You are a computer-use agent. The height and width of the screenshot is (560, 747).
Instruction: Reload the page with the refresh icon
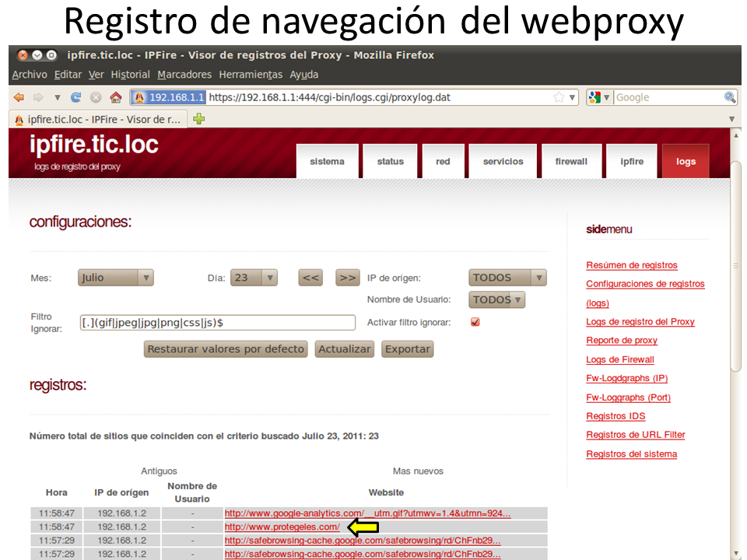[75, 97]
